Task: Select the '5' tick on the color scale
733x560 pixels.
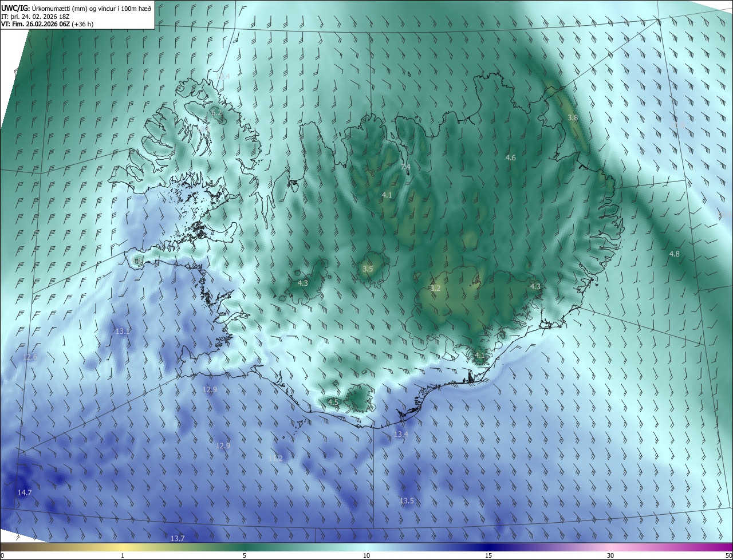Action: pyautogui.click(x=245, y=555)
